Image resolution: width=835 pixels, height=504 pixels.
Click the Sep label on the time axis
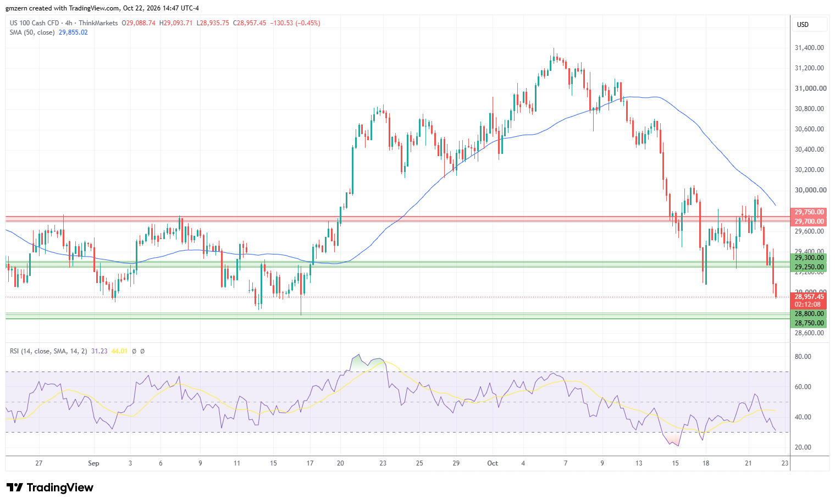click(93, 463)
